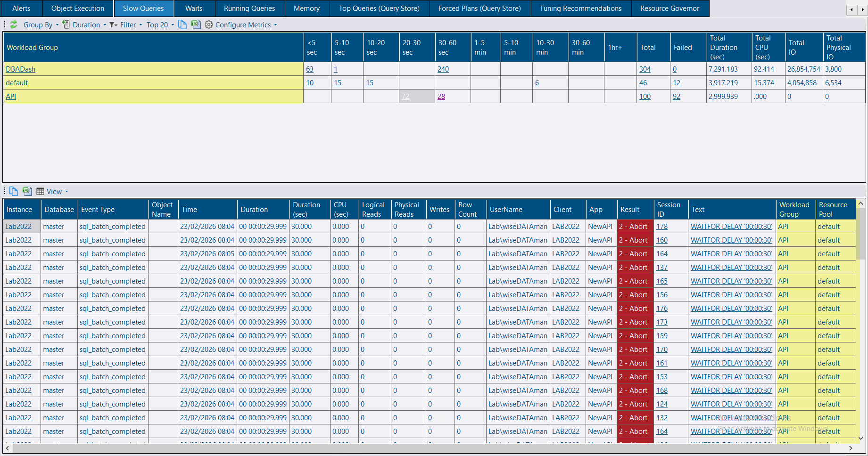The width and height of the screenshot is (868, 456).
Task: Click the Configure Metrics gear icon
Action: click(x=209, y=24)
